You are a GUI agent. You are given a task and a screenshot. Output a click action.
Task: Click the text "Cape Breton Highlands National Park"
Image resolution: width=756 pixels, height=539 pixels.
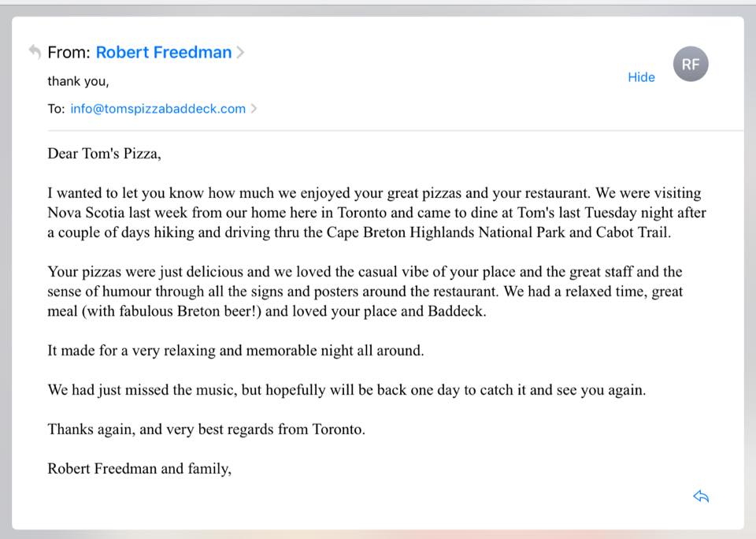point(446,232)
